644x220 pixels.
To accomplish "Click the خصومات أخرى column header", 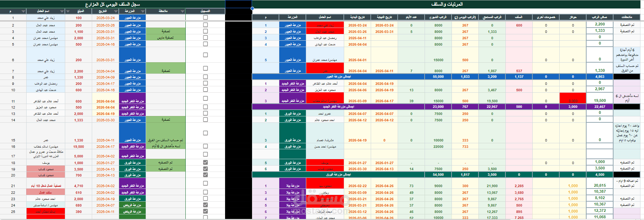I will click(x=546, y=17).
